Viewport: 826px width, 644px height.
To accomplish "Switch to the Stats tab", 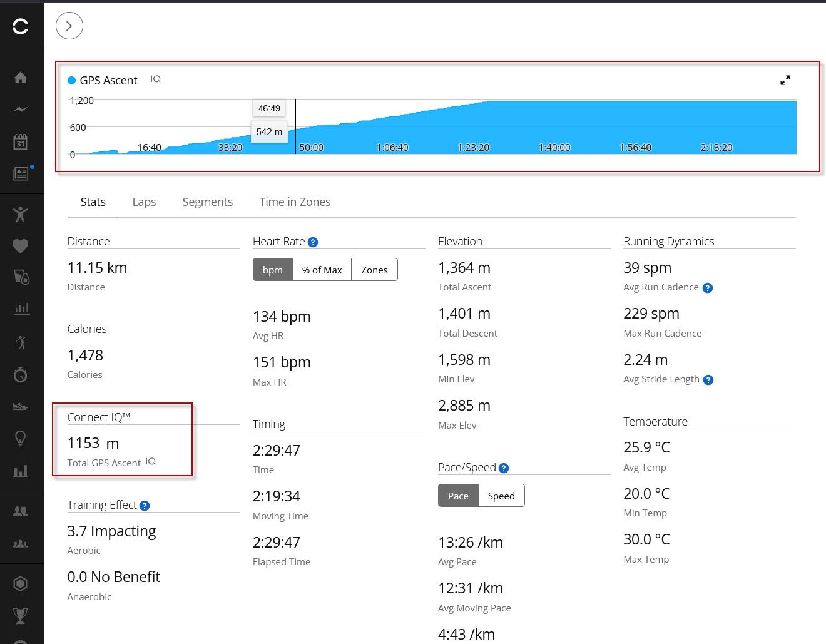I will pos(93,202).
